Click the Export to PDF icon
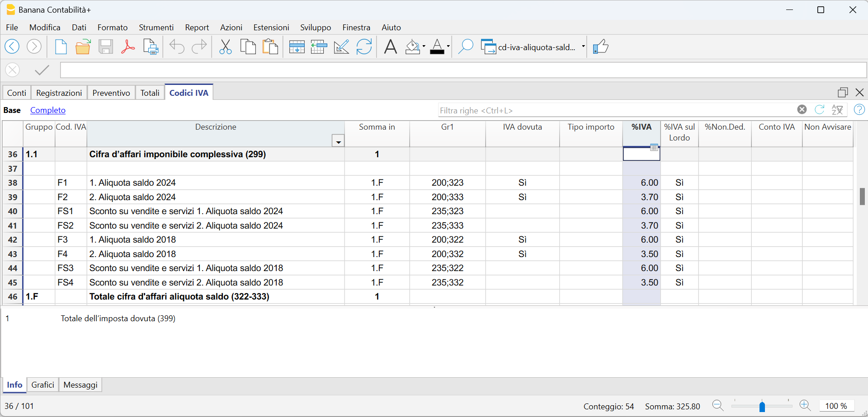The width and height of the screenshot is (868, 417). [x=128, y=47]
